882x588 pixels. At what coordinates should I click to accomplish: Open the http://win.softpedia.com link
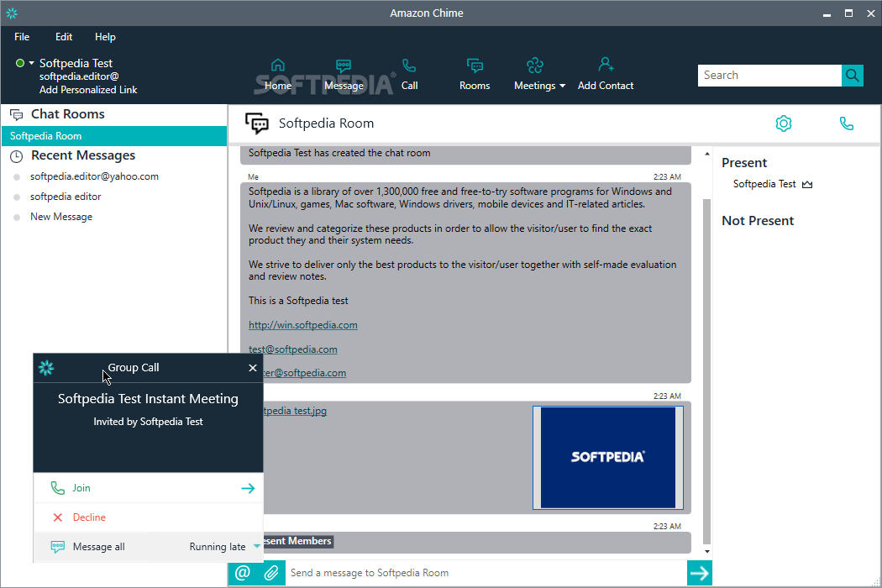coord(302,325)
